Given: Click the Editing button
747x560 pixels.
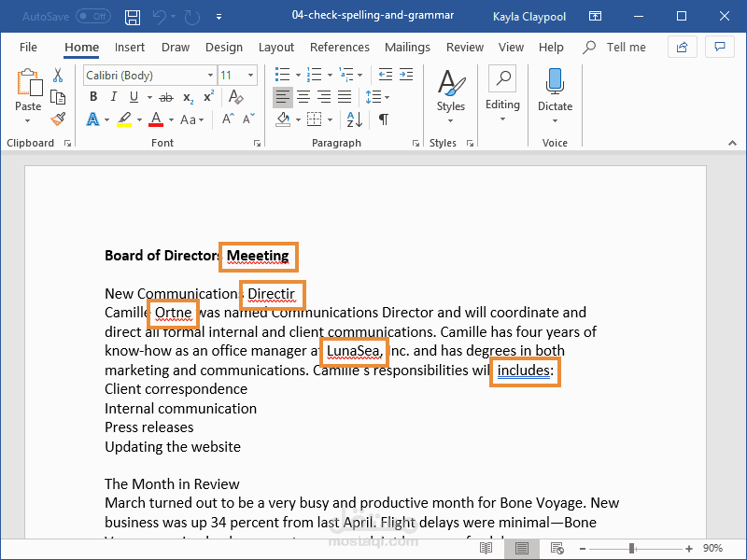Looking at the screenshot, I should point(502,94).
